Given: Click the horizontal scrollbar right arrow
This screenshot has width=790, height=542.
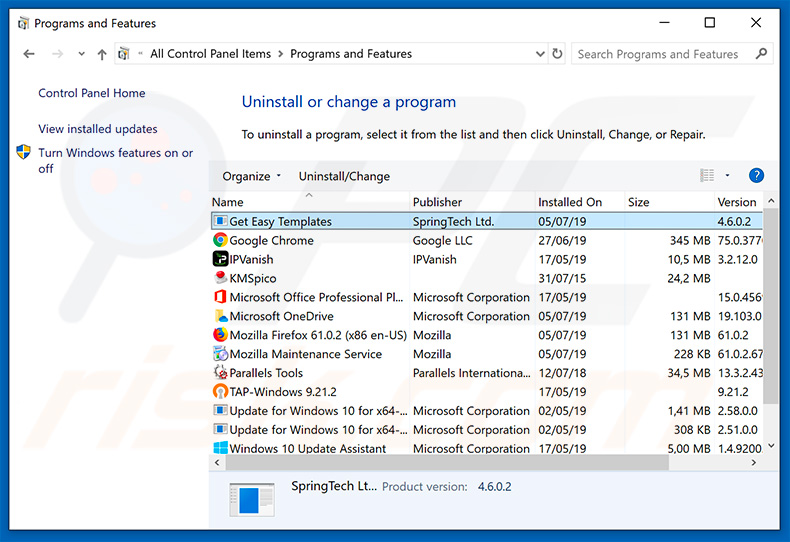Looking at the screenshot, I should click(x=754, y=462).
